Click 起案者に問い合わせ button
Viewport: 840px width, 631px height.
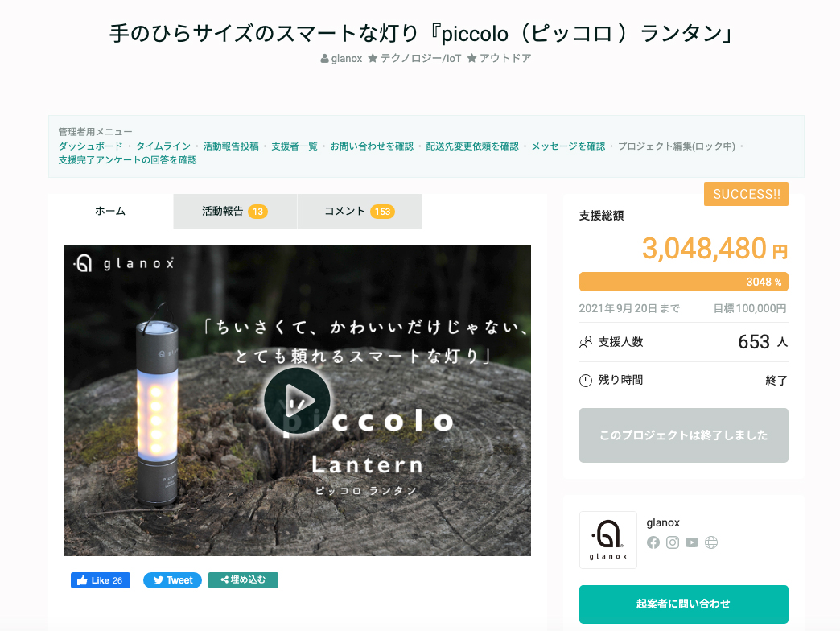pos(684,604)
